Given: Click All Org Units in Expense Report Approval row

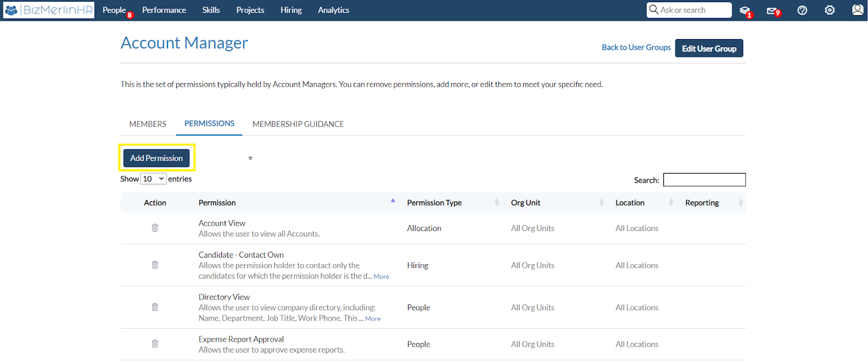Looking at the screenshot, I should tap(533, 344).
